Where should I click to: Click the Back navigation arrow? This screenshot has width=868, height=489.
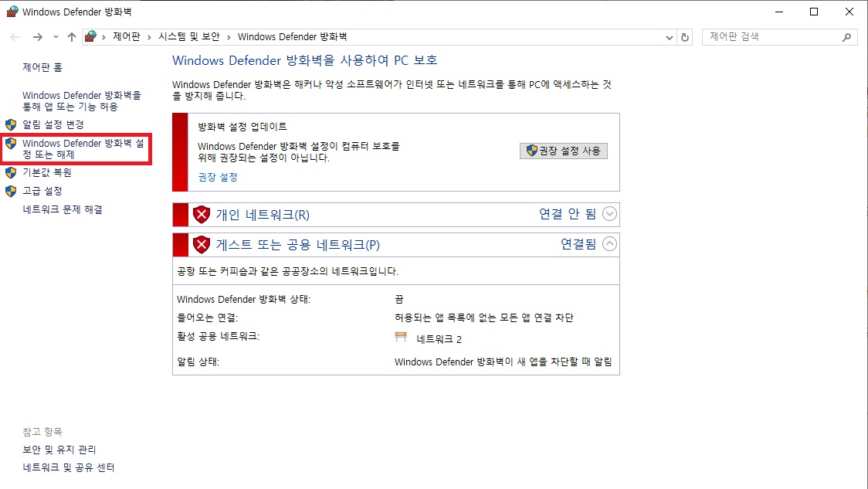pos(15,37)
